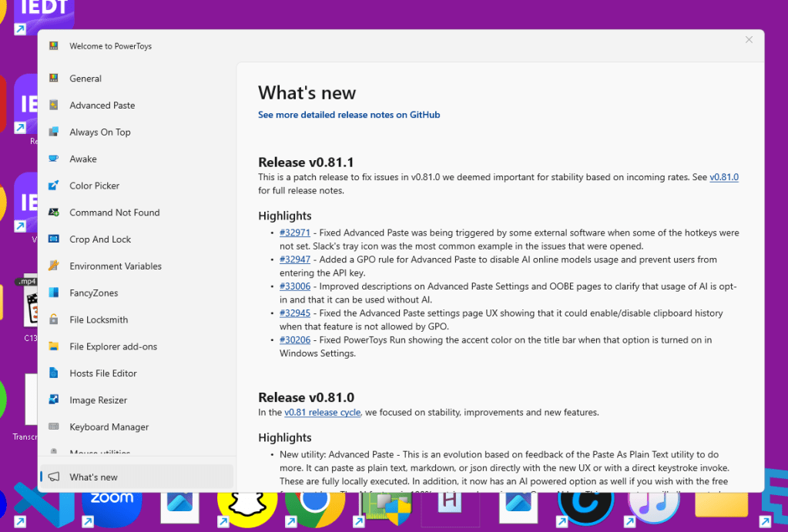
Task: Open the Advanced Paste page
Action: click(x=136, y=105)
